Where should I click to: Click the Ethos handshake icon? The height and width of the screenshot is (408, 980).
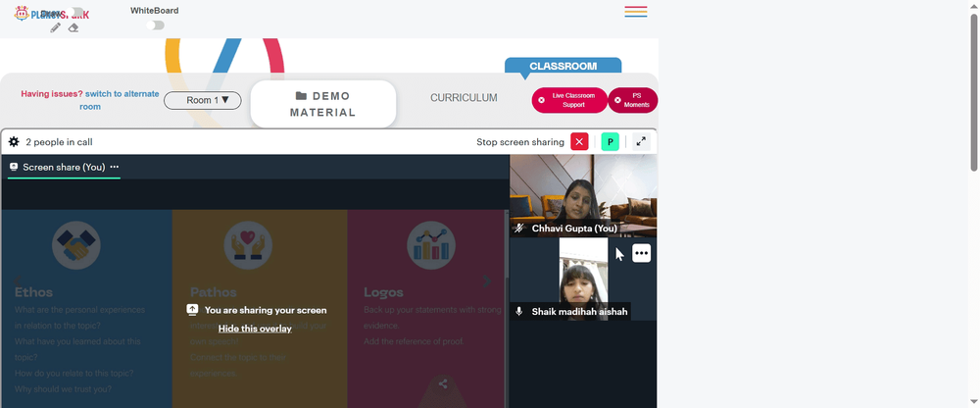pos(76,245)
